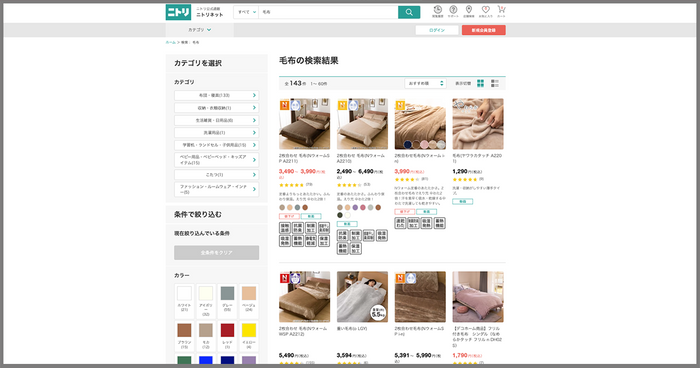
Task: Click in the search text field
Action: point(328,12)
